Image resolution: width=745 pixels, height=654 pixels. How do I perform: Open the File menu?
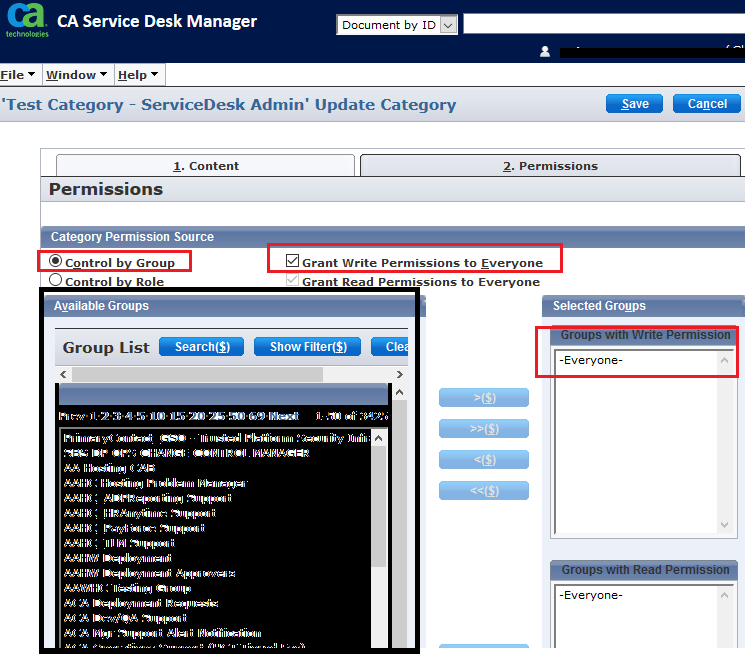click(18, 75)
